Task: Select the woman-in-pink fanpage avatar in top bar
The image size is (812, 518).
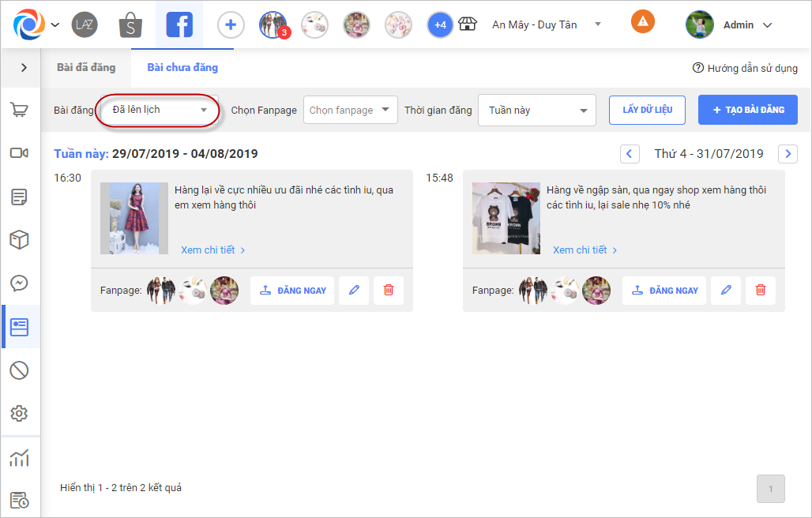Action: click(356, 24)
